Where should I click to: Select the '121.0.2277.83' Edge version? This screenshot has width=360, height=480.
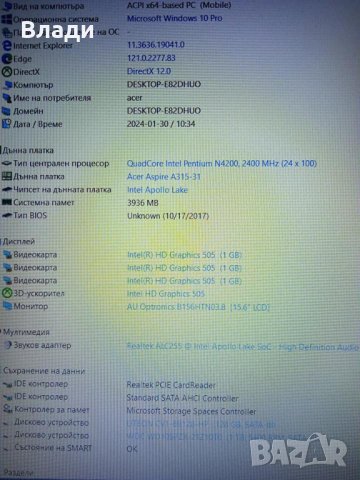(151, 58)
